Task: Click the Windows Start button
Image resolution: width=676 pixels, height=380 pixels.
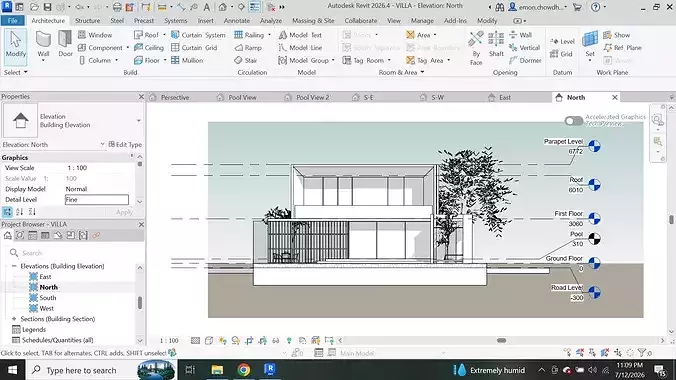Action: tap(13, 370)
